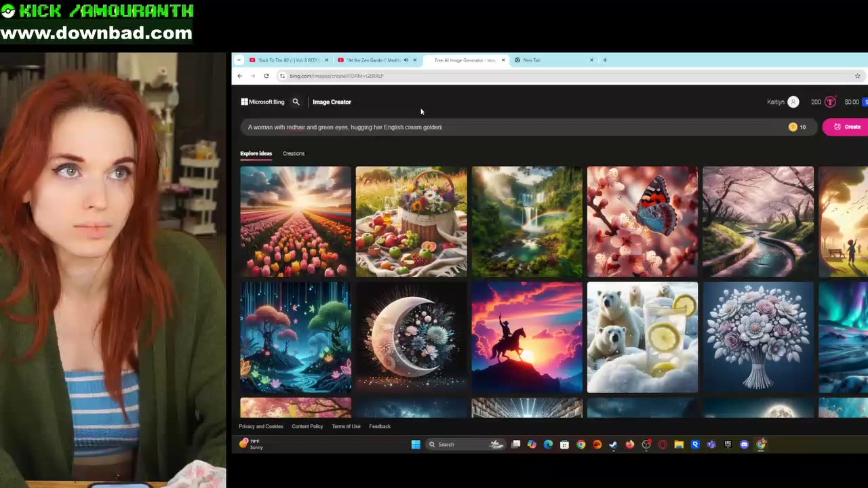868x488 pixels.
Task: Click the gold boost coin icon
Action: pyautogui.click(x=793, y=127)
